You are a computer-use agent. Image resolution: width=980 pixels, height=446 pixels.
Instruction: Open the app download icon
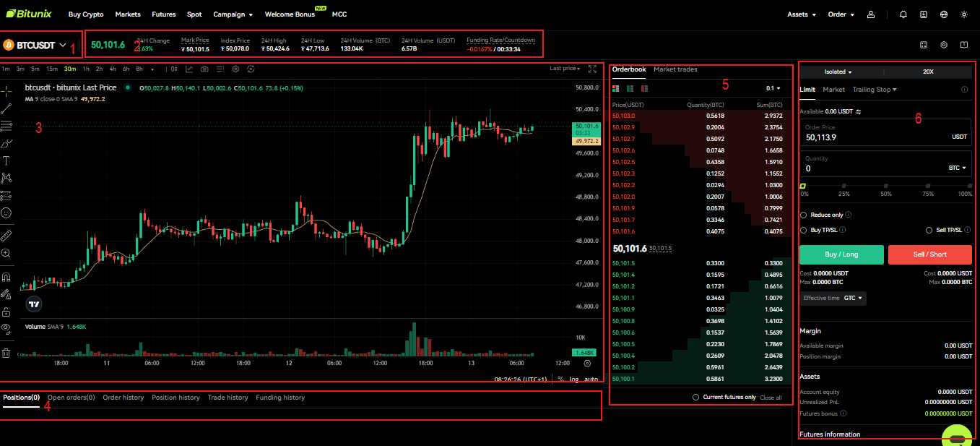924,14
